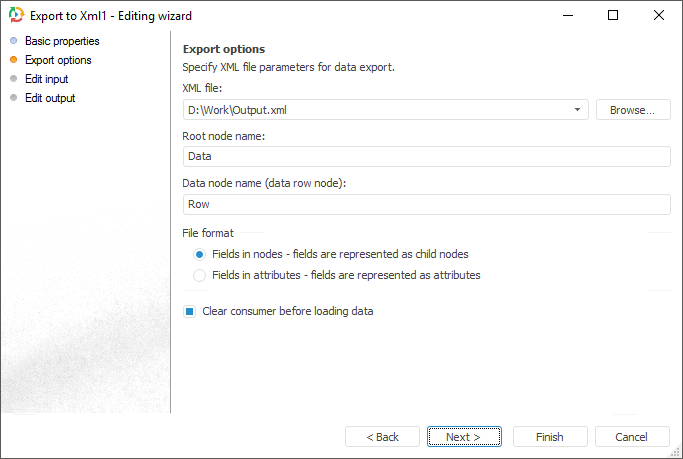
Task: Click Finish to complete the wizard
Action: (550, 437)
